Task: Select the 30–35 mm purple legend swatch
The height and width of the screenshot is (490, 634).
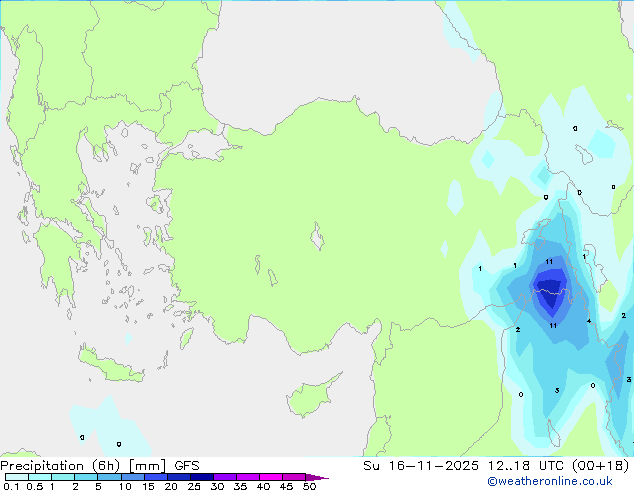Action: [224, 477]
